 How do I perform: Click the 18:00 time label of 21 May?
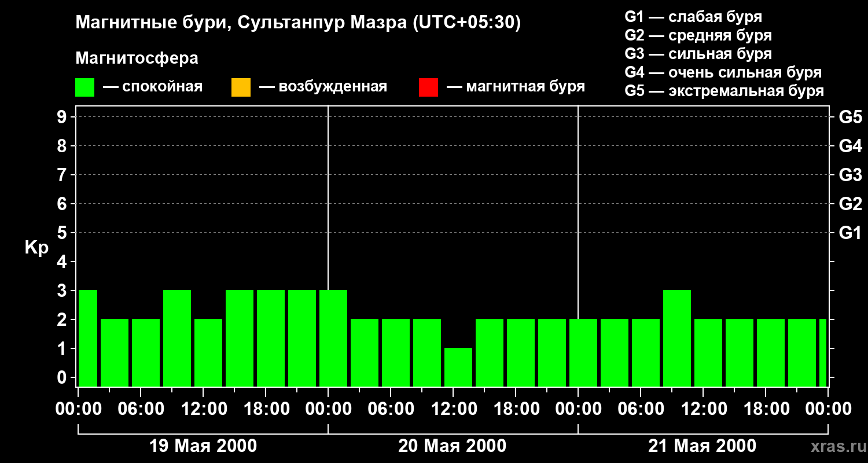(x=766, y=409)
